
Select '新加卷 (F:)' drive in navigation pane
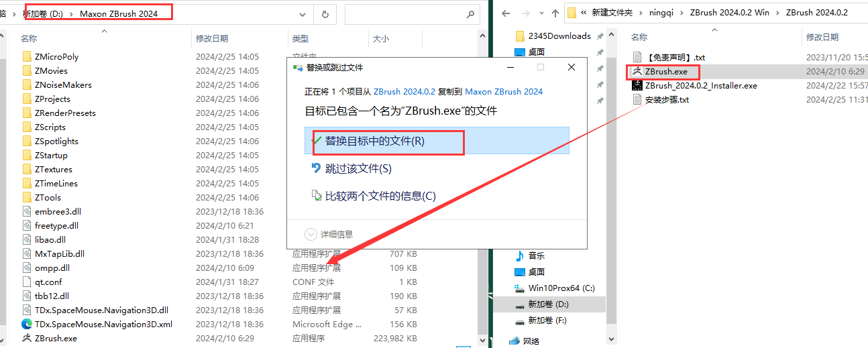coord(547,320)
